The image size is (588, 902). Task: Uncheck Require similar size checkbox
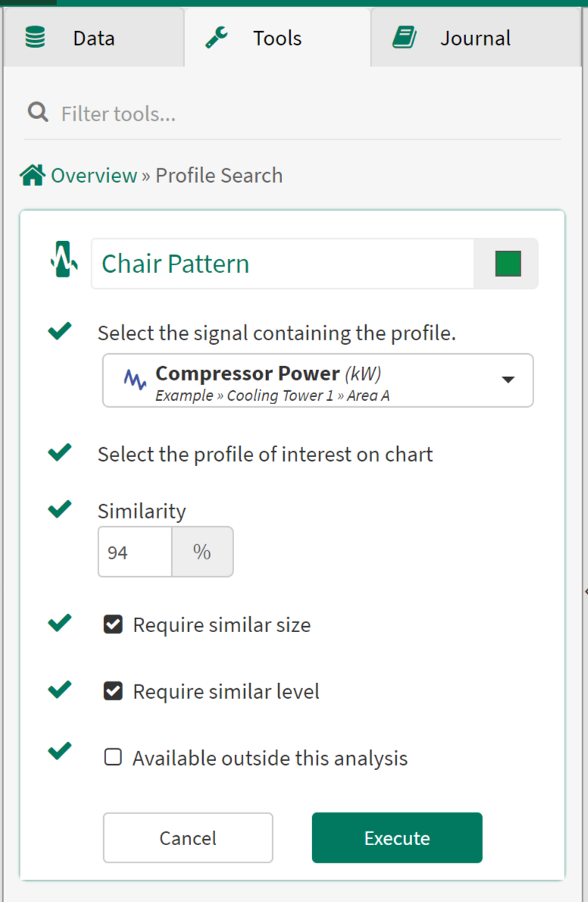click(x=113, y=625)
